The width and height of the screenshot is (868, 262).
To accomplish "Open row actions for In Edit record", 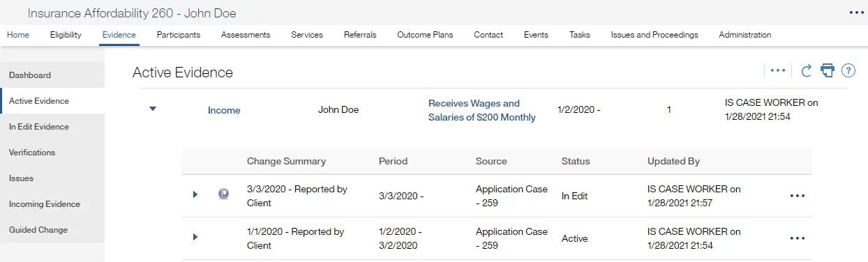I will tap(797, 196).
